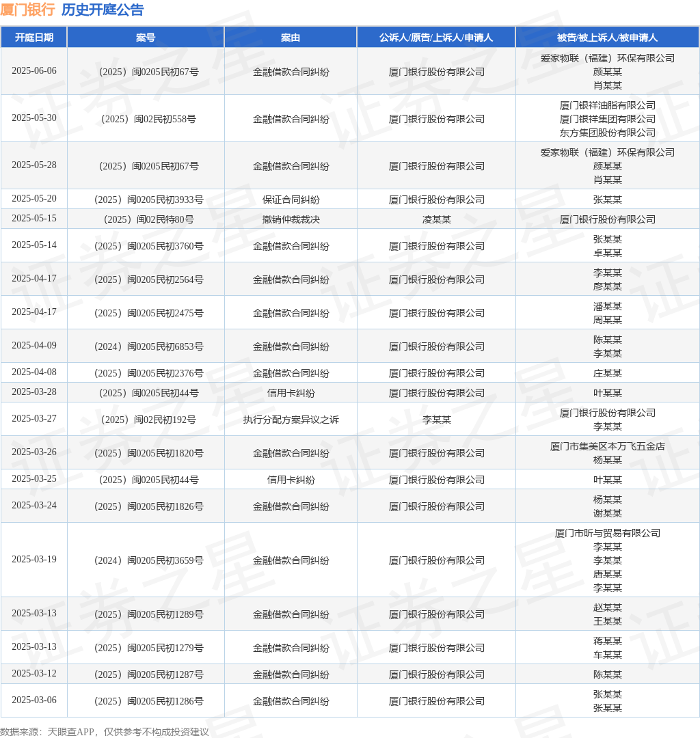The width and height of the screenshot is (700, 738).
Task: Click 信用卡纠纷 in the 2025-03-25 row
Action: tap(291, 480)
